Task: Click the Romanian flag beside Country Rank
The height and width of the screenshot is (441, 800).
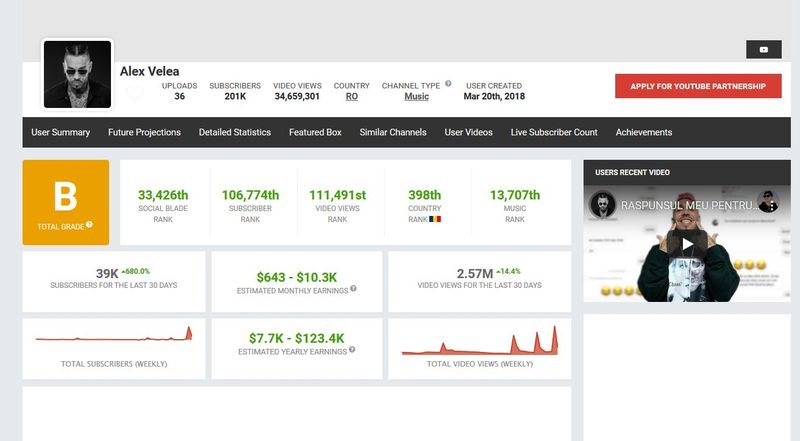Action: click(436, 218)
